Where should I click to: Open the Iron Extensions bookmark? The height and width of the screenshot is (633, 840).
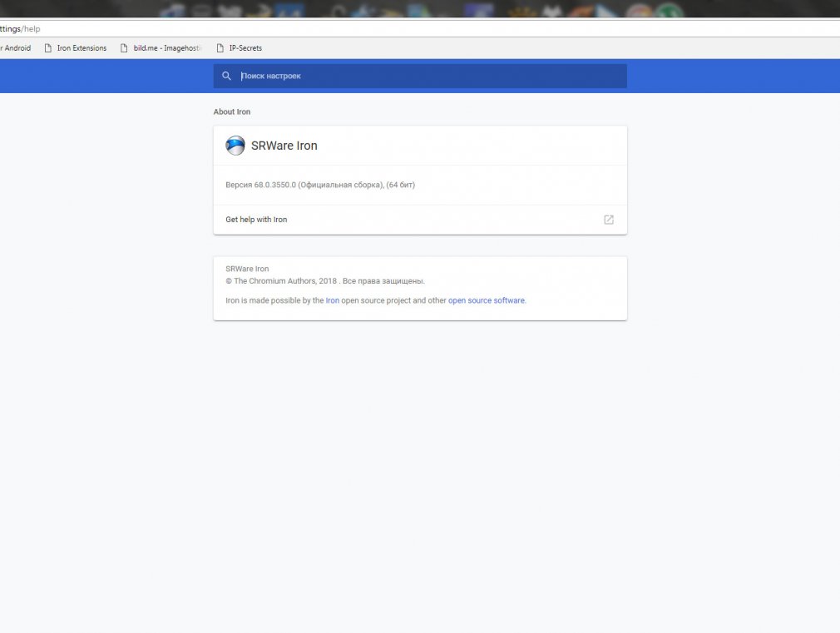[76, 48]
